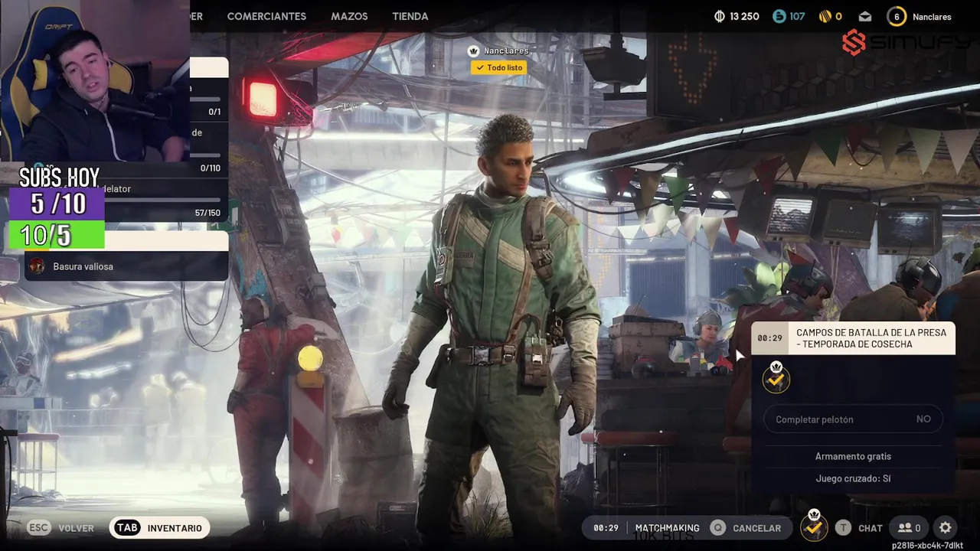This screenshot has height=551, width=980.
Task: Click the squad leader checkmark in matchmaking panel
Action: tap(776, 378)
